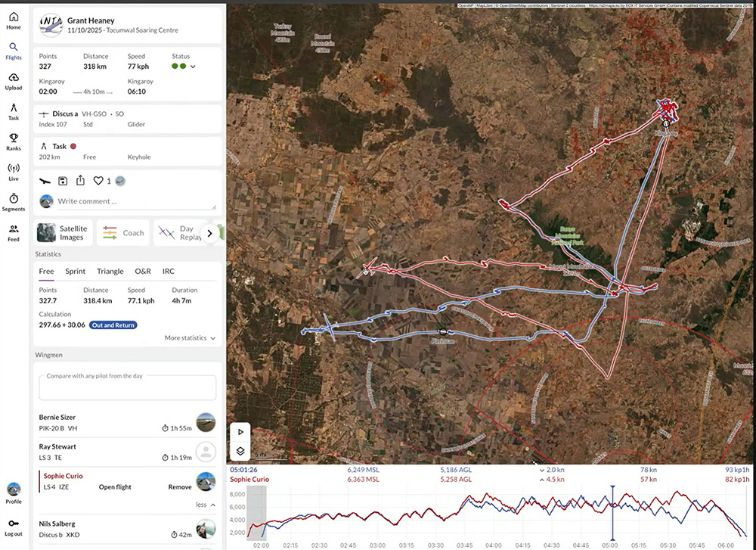Screen dimensions: 756x550
Task: Open map layers selector
Action: click(240, 451)
